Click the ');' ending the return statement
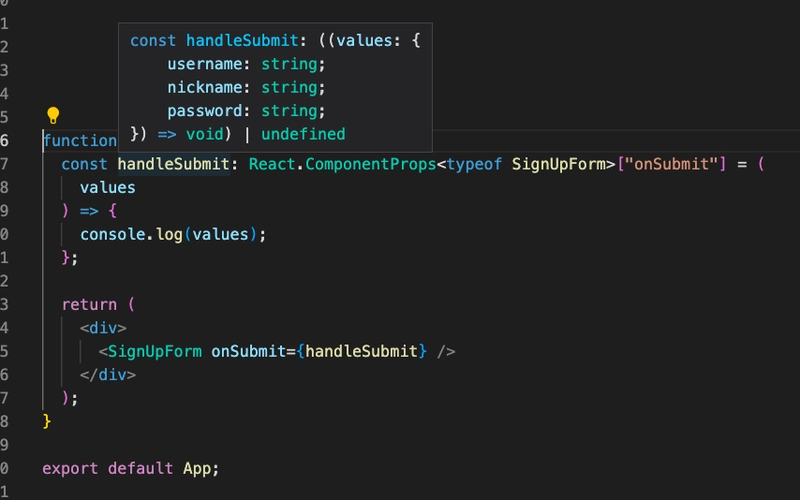This screenshot has width=800, height=500. coord(70,398)
